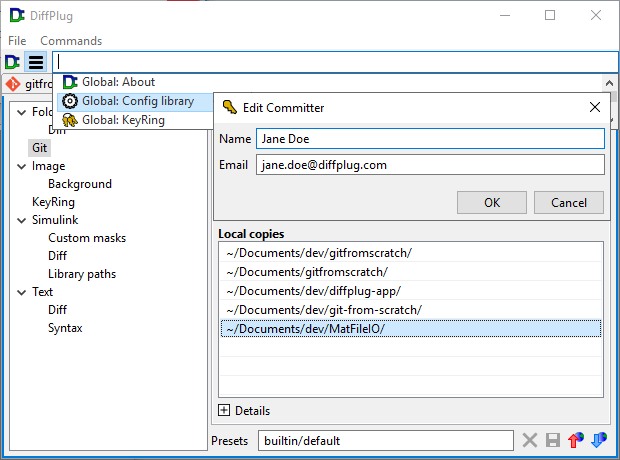
Task: Click the git diamond icon on tab
Action: coord(13,84)
